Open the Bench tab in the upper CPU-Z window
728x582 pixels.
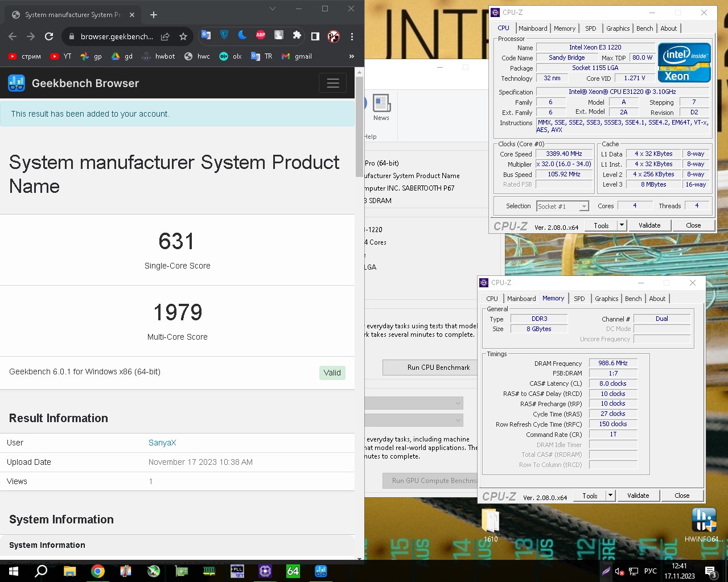pyautogui.click(x=645, y=28)
